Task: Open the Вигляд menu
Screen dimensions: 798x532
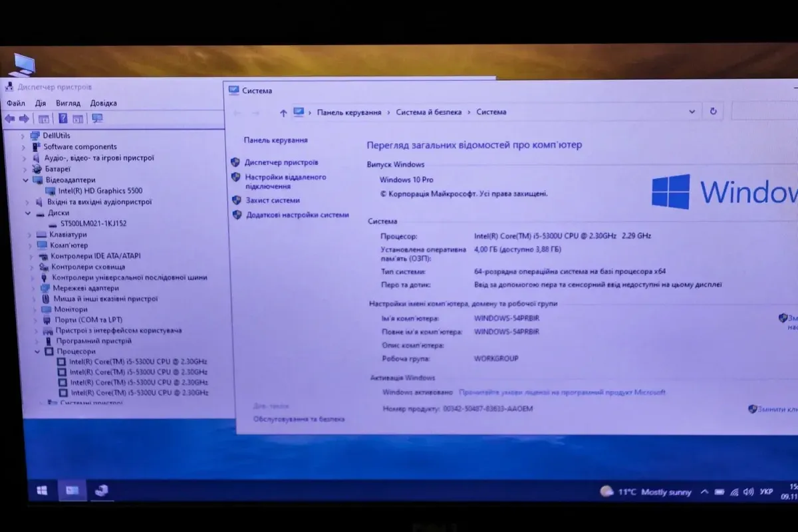Action: pyautogui.click(x=68, y=103)
